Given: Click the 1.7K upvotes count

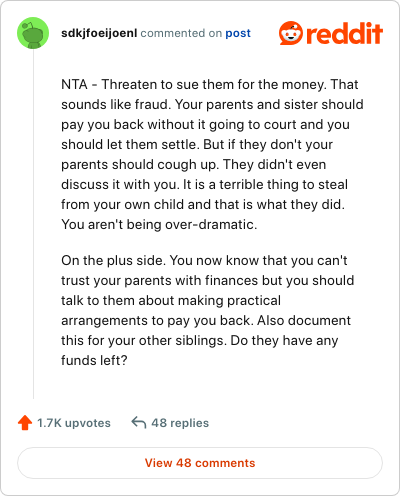Looking at the screenshot, I should tap(74, 423).
